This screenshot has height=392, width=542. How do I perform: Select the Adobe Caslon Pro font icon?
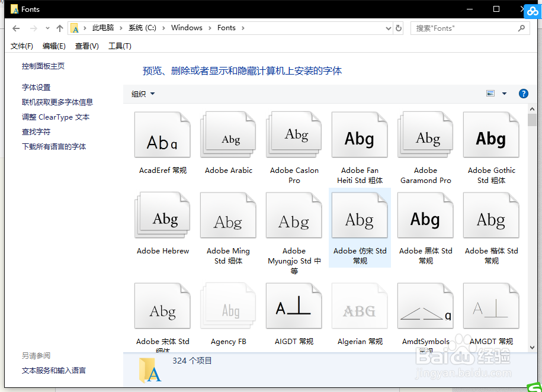tap(294, 135)
